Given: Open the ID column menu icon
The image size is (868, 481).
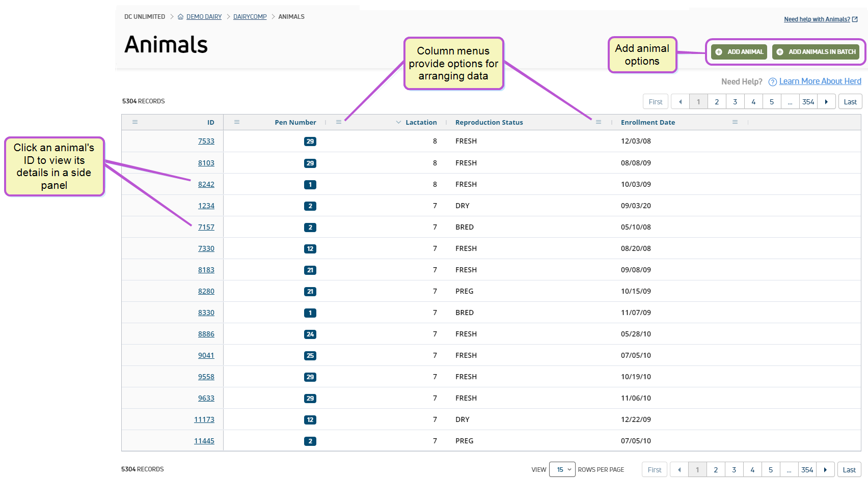Looking at the screenshot, I should 135,122.
